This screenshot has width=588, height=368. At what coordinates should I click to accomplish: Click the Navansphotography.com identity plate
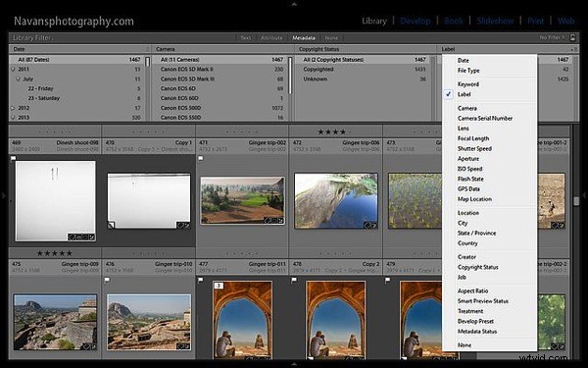(x=73, y=21)
